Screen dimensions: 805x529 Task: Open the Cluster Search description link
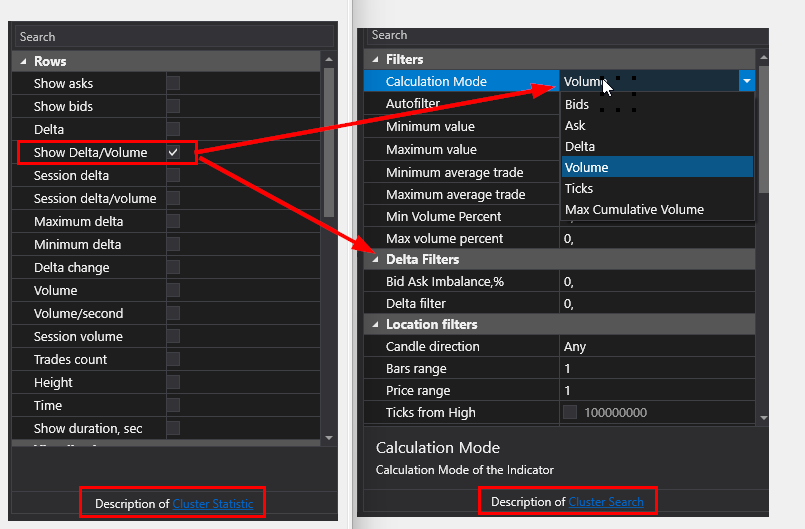pyautogui.click(x=606, y=501)
